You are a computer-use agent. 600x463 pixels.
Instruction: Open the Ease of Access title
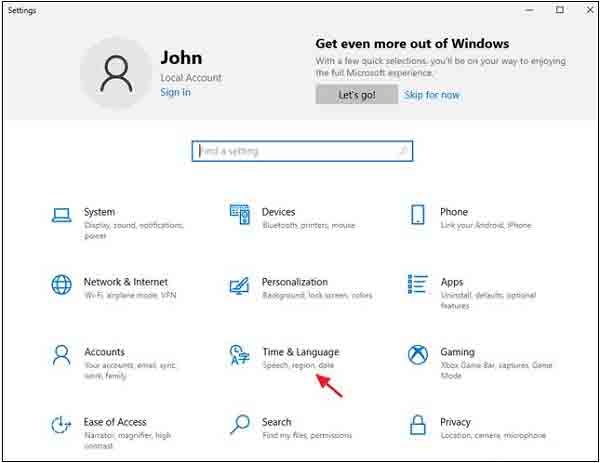click(115, 422)
